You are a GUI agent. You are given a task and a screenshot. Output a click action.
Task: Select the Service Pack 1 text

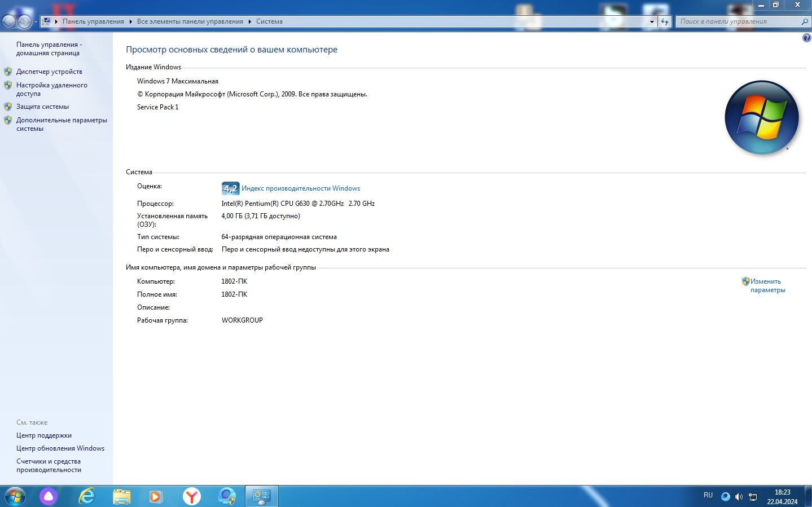coord(158,107)
